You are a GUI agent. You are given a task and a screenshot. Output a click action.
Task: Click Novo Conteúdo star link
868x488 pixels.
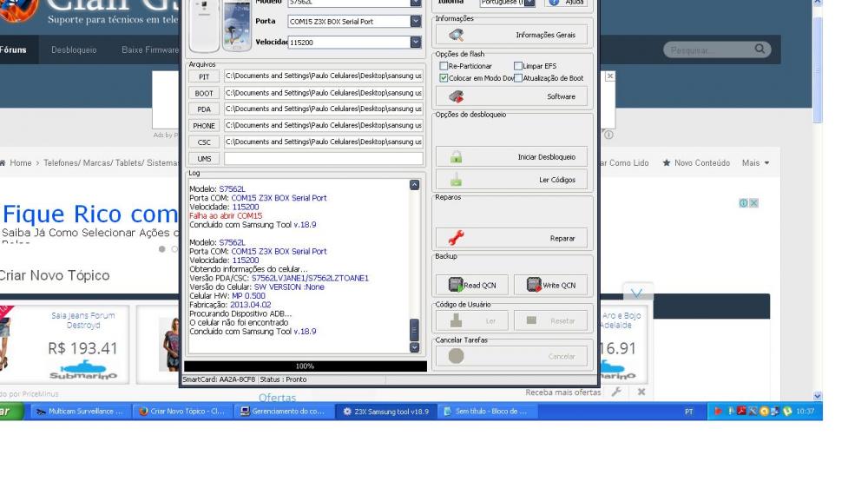pos(696,163)
